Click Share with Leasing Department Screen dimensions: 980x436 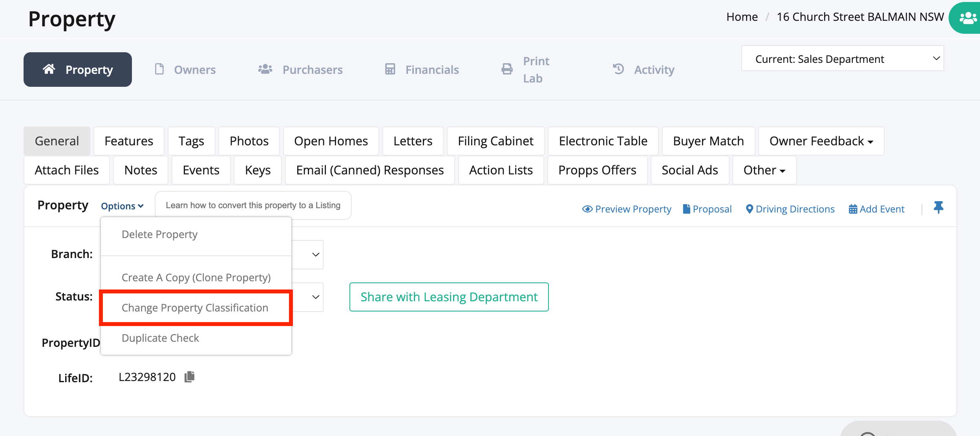[x=449, y=297]
